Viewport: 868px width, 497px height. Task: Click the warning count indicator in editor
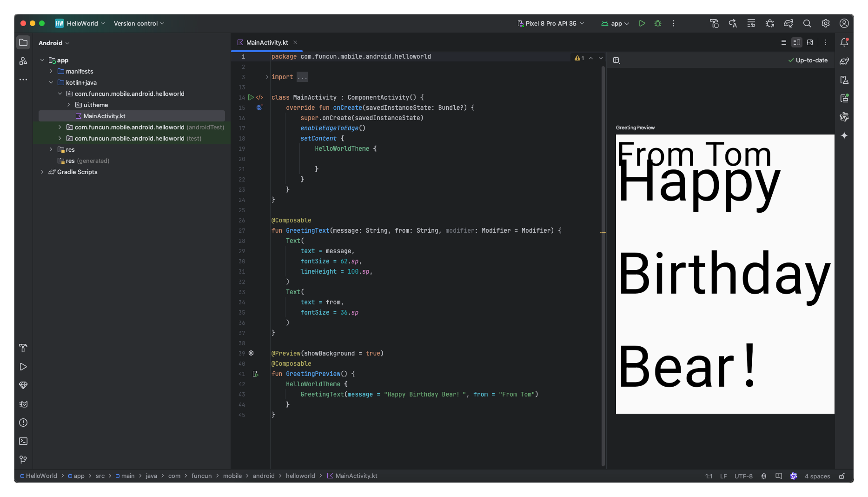579,58
